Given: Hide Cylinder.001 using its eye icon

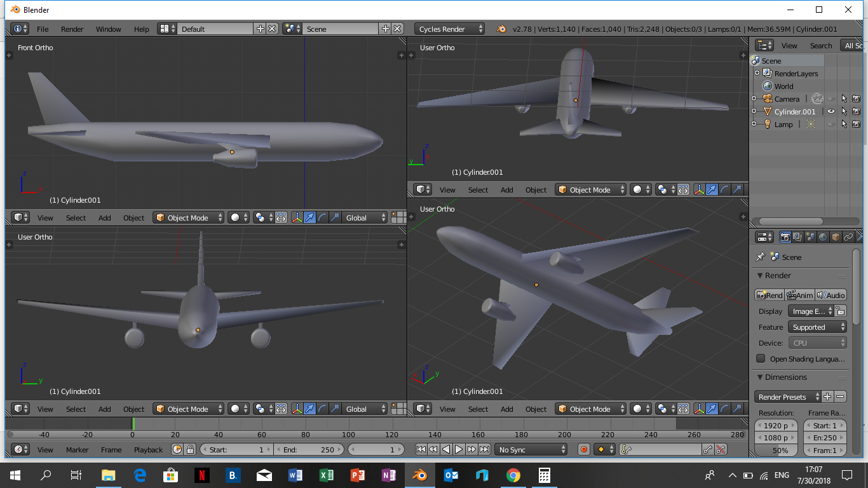Looking at the screenshot, I should click(x=832, y=111).
